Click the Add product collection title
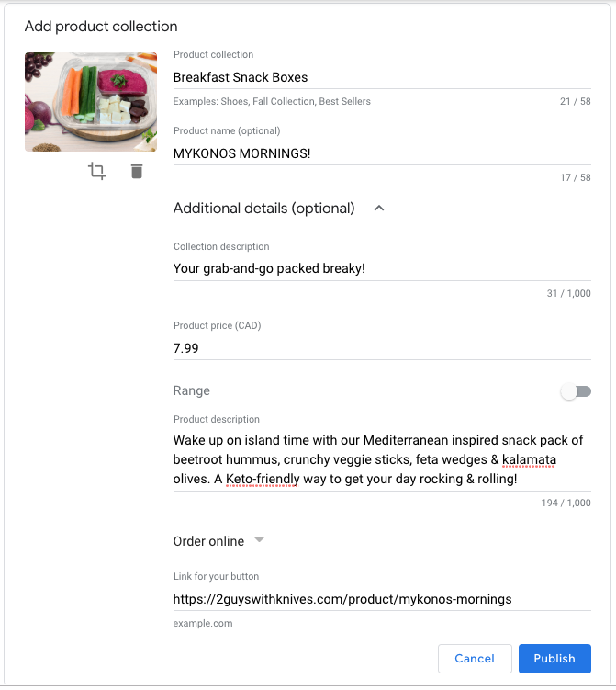Image resolution: width=616 pixels, height=690 pixels. tap(101, 26)
